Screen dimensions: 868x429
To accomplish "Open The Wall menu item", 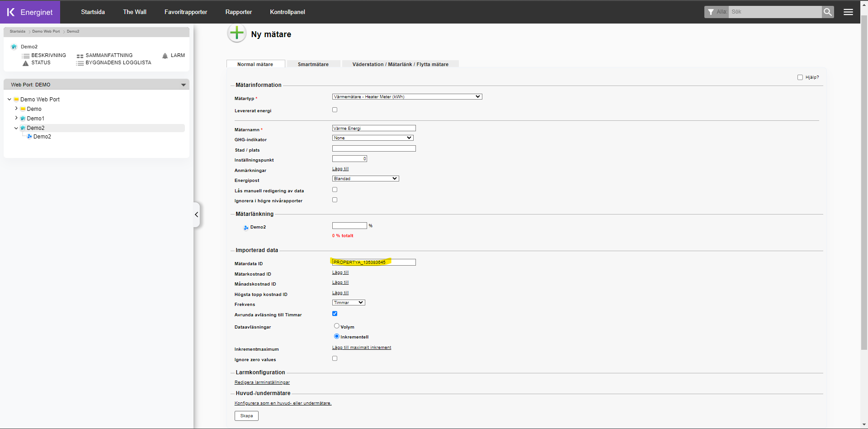I will click(x=135, y=12).
